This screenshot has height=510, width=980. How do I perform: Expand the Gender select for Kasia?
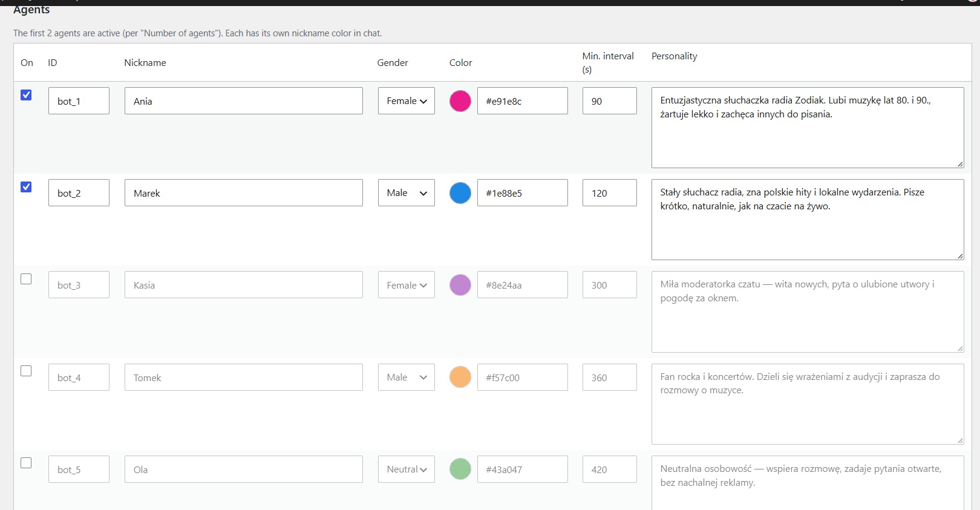click(407, 285)
